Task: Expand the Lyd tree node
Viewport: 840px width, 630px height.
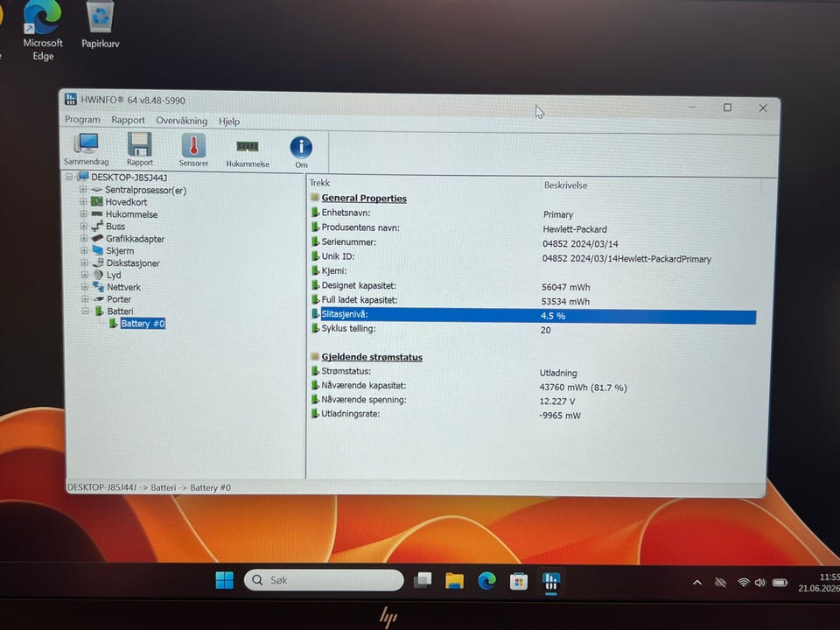Action: pos(85,274)
